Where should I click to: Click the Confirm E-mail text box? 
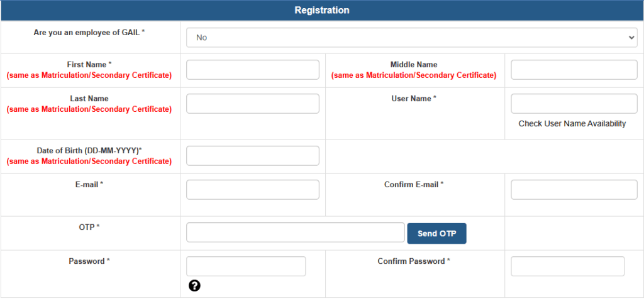point(574,190)
